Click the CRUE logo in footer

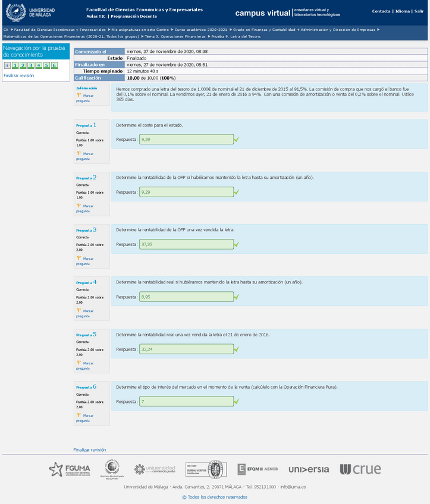[x=360, y=470]
